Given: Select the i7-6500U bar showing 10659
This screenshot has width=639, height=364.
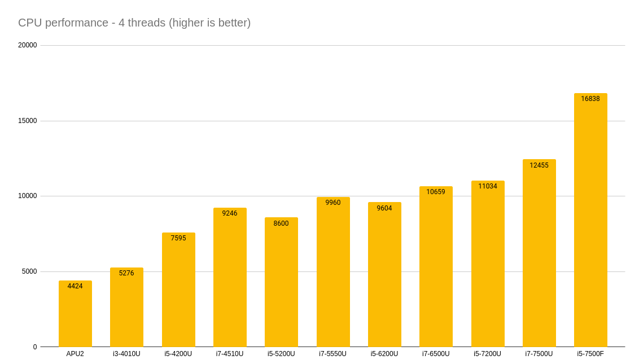Looking at the screenshot, I should point(436,266).
